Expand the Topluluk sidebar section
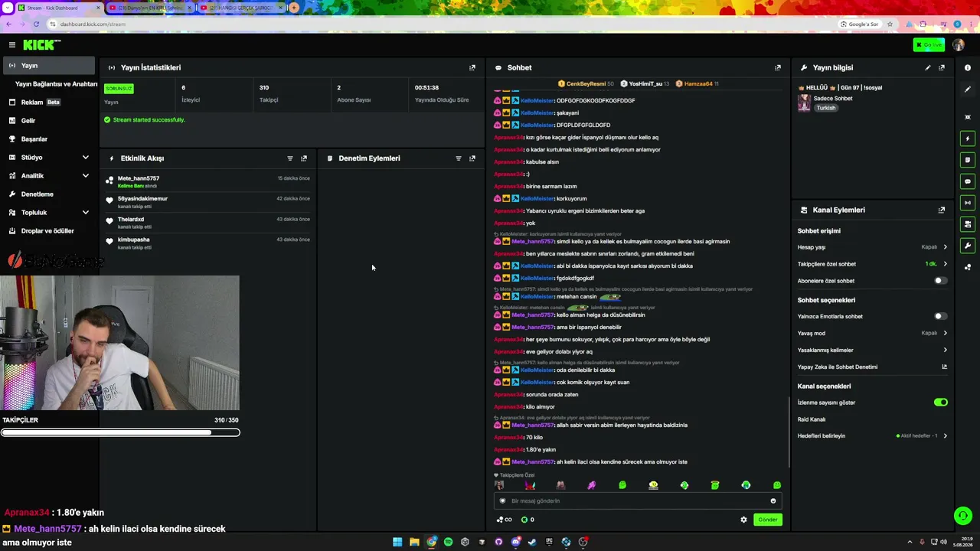Image resolution: width=980 pixels, height=551 pixels. 86,213
